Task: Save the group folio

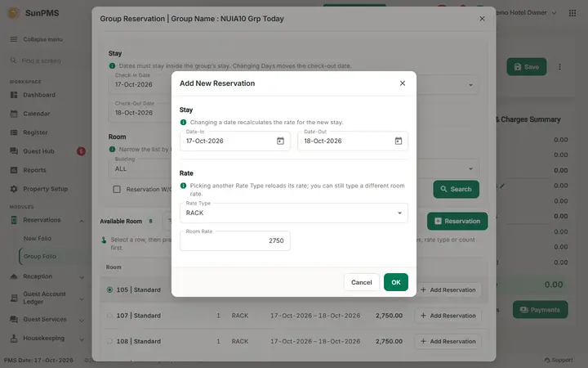Action: click(x=526, y=67)
